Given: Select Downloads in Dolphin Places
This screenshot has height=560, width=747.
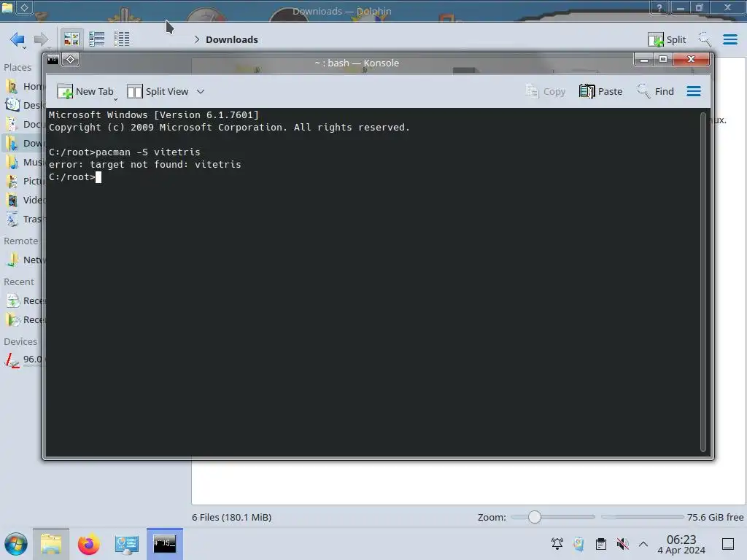Looking at the screenshot, I should click(x=23, y=144).
